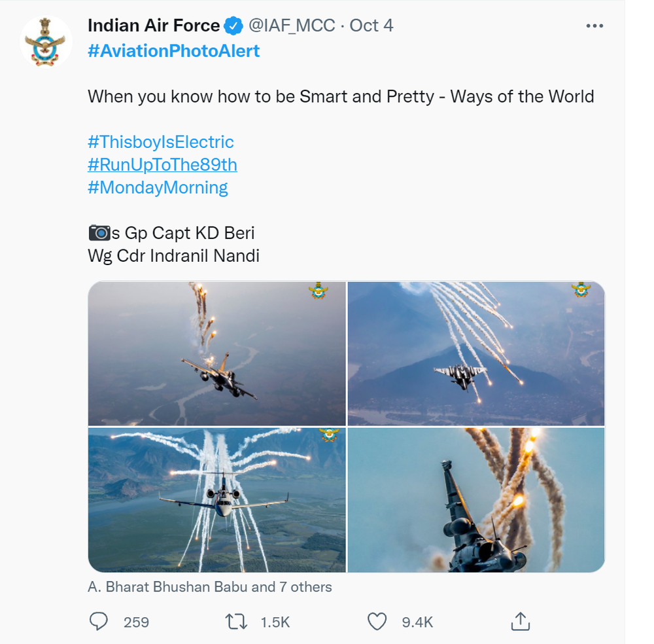This screenshot has width=654, height=644.
Task: Click the Indian Air Force profile avatar
Action: click(46, 42)
